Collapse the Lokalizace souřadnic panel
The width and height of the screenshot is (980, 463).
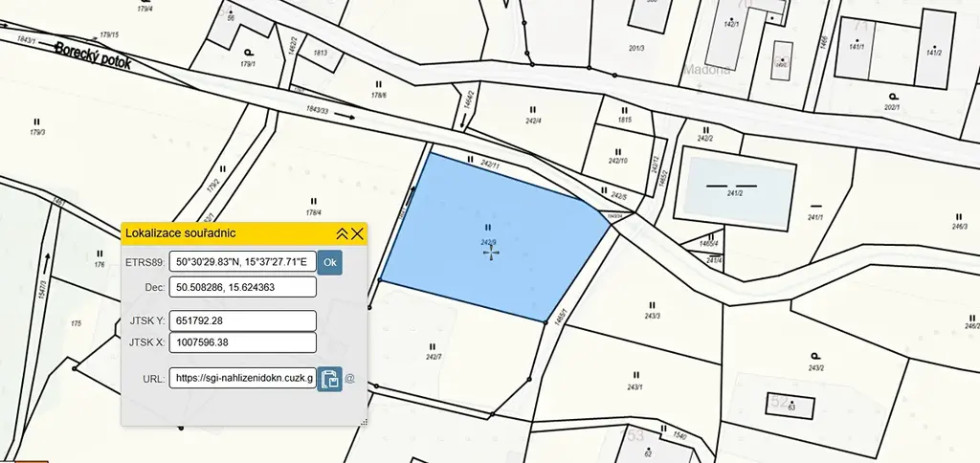(x=342, y=233)
